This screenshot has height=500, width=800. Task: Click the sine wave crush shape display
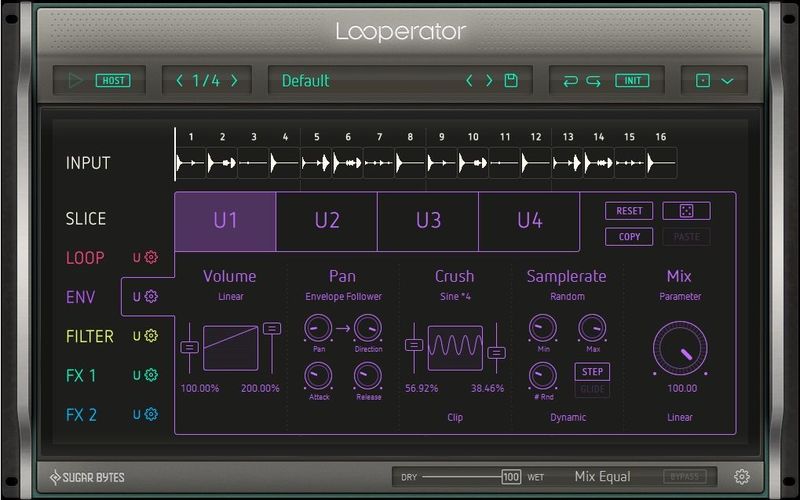tap(455, 348)
